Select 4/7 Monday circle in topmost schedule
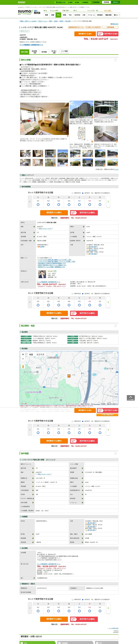Screen dimensions: 138x644 100,204
